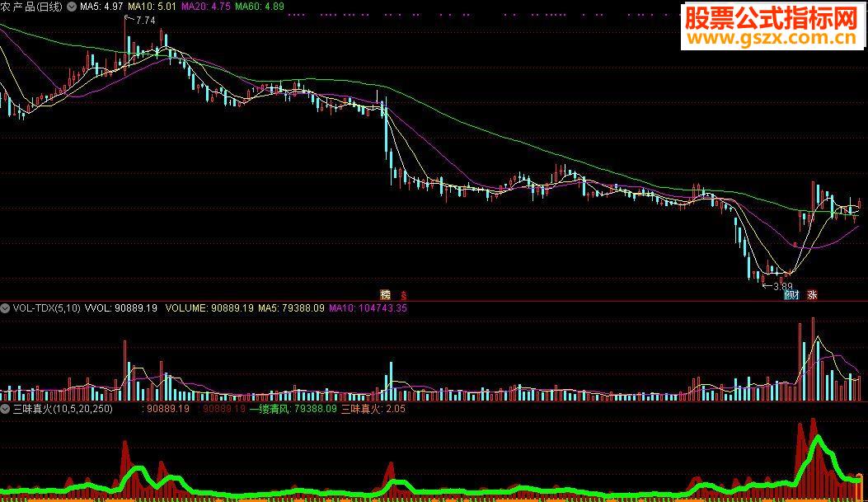868x502 pixels.
Task: Click the 榜 marker below the chart
Action: pyautogui.click(x=385, y=294)
